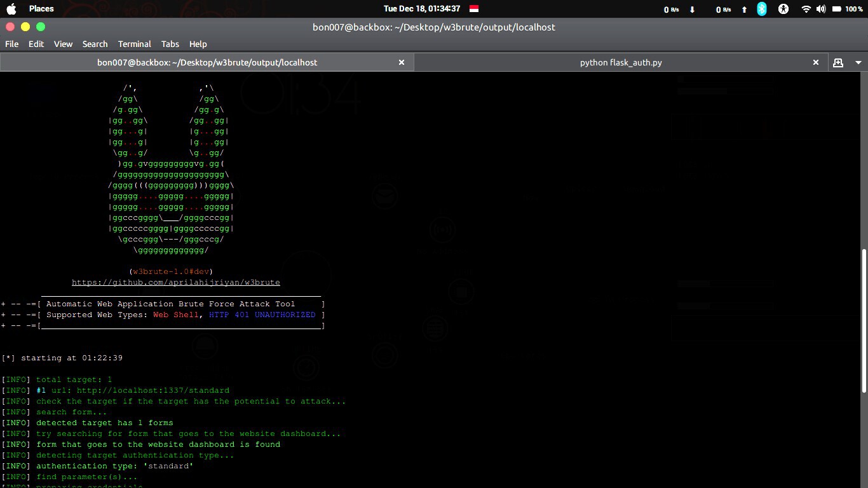Open the w3brute GitHub repository link

176,282
